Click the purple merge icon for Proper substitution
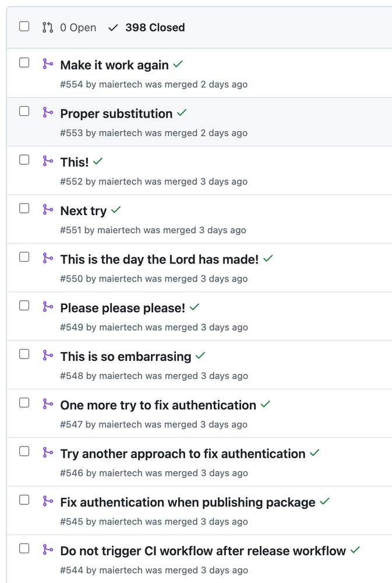This screenshot has width=392, height=583. coord(48,113)
